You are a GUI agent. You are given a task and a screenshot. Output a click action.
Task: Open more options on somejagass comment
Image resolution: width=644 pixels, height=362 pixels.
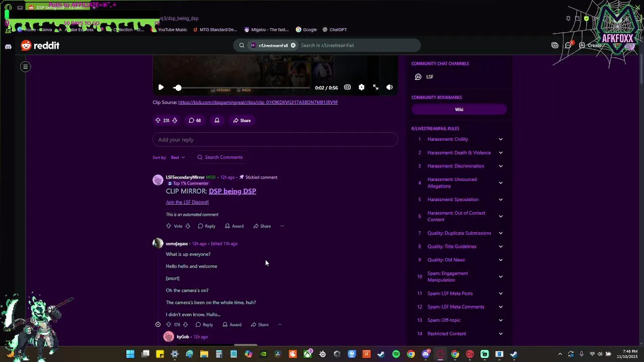(x=280, y=325)
